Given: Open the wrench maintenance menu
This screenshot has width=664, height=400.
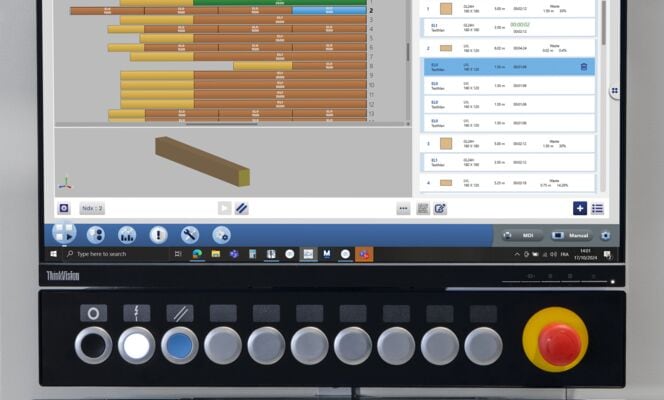Looking at the screenshot, I should click(189, 234).
